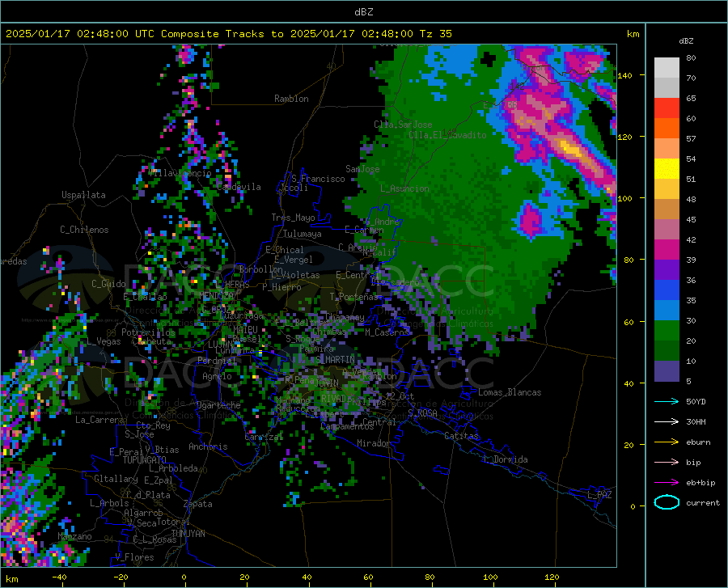Screen dimensions: 728x588
Task: Select the red 60-65 dBZ legend swatch
Action: tap(667, 108)
